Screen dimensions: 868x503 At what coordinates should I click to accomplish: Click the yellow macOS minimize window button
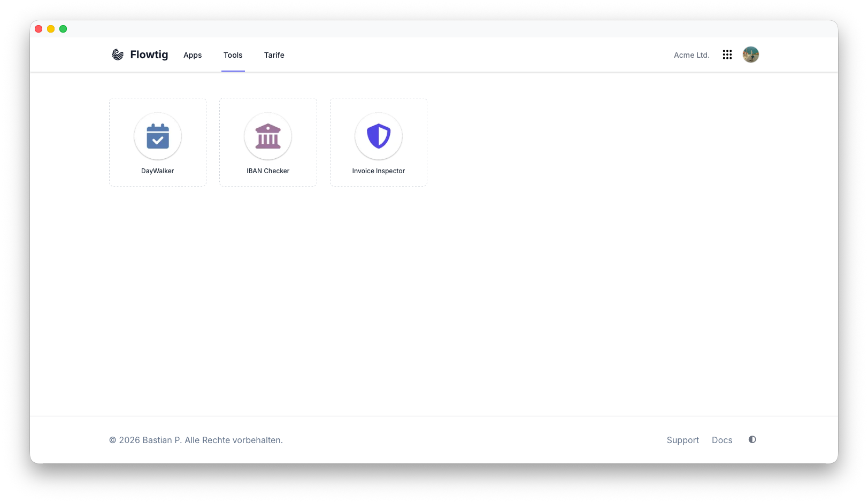pos(51,29)
